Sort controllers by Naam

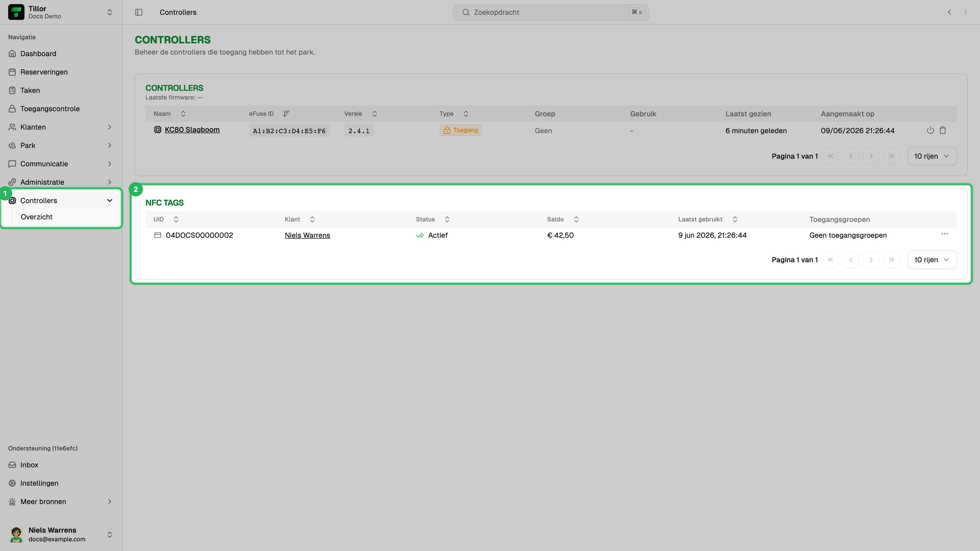click(170, 114)
